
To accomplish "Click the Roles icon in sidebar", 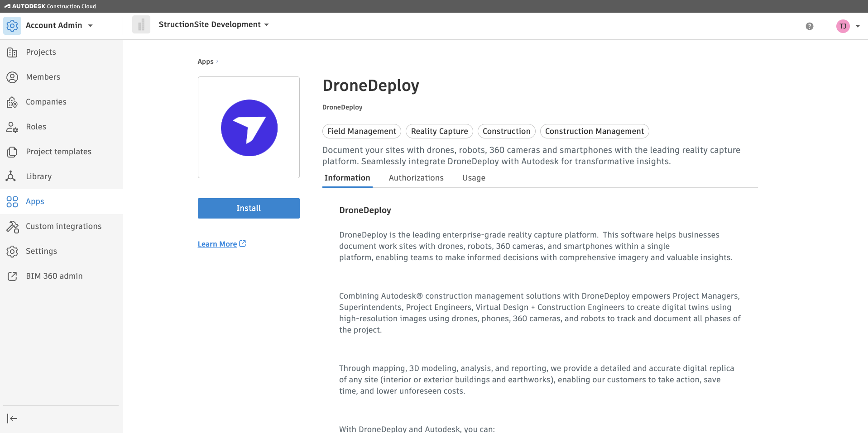I will click(12, 127).
